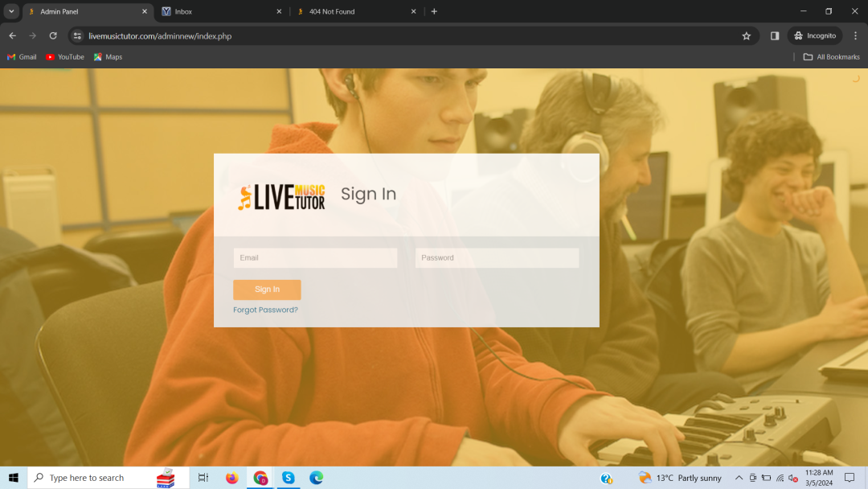Viewport: 868px width, 489px height.
Task: Focus the Email input field
Action: click(315, 258)
